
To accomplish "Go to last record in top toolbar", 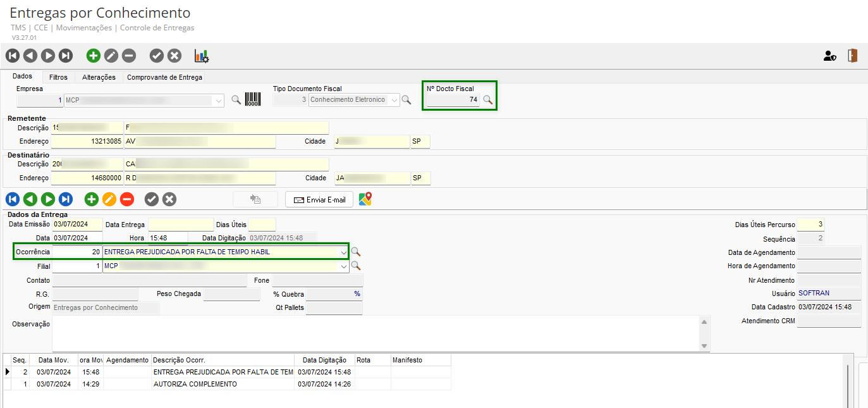I will (x=66, y=56).
